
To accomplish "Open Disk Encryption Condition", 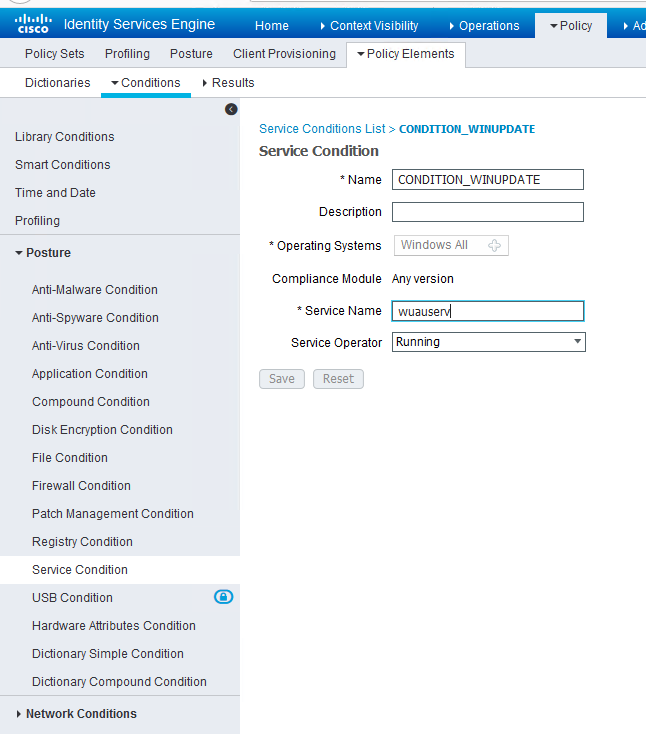I will 102,430.
